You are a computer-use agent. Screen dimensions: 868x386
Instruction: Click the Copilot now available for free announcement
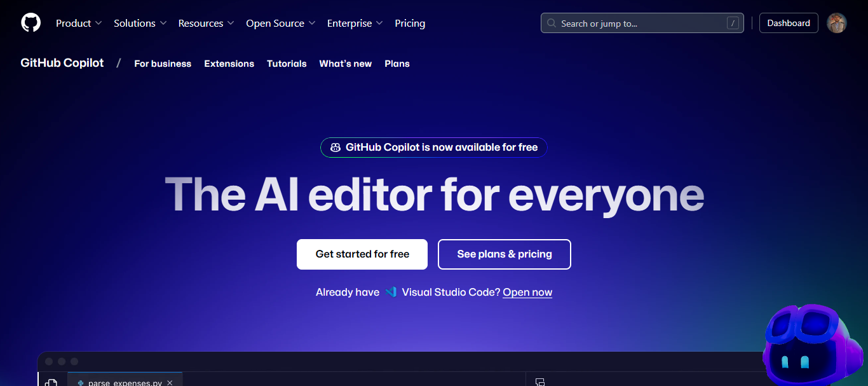pyautogui.click(x=434, y=148)
